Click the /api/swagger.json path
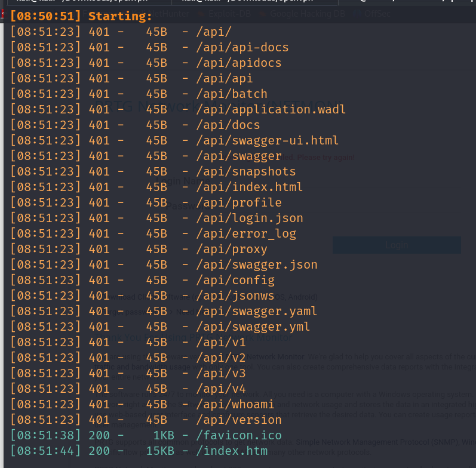Screen dimensions: 476x468 (257, 264)
